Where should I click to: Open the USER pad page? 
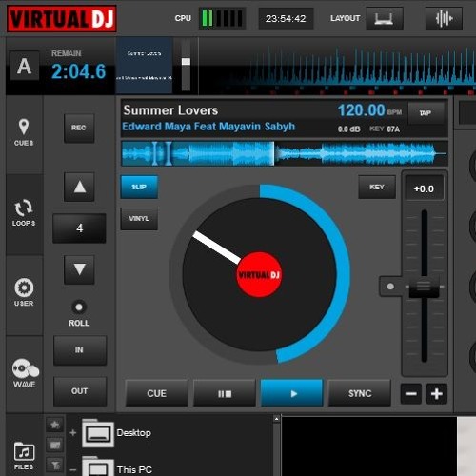click(24, 292)
